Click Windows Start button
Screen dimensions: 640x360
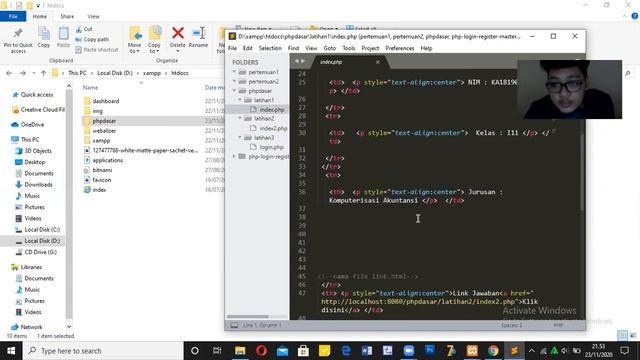11,351
